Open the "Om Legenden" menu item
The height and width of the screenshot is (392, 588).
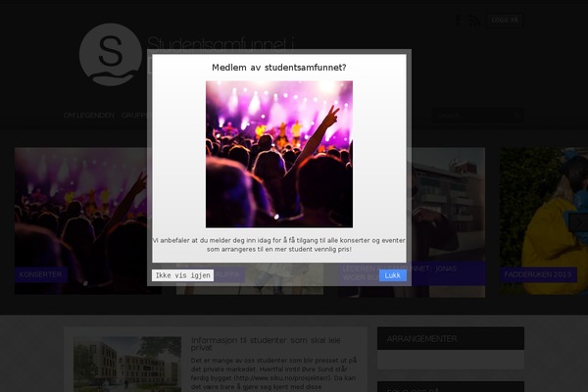coord(89,116)
